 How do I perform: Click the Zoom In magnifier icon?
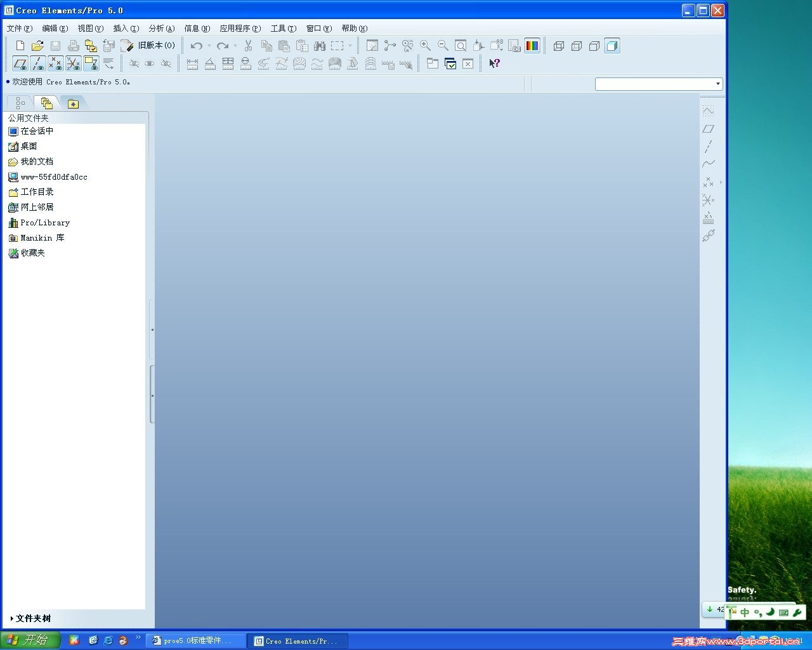coord(426,46)
